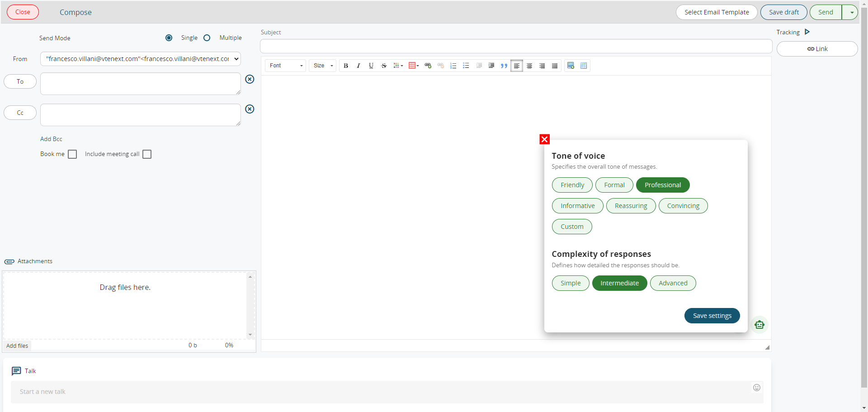Insert a bulleted list
The height and width of the screenshot is (412, 868).
coord(466,66)
